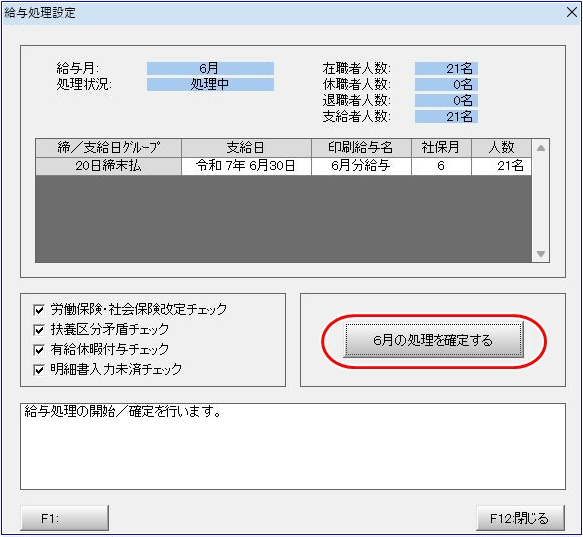Toggle 有給休暇付与チェック checkbox

pos(39,350)
